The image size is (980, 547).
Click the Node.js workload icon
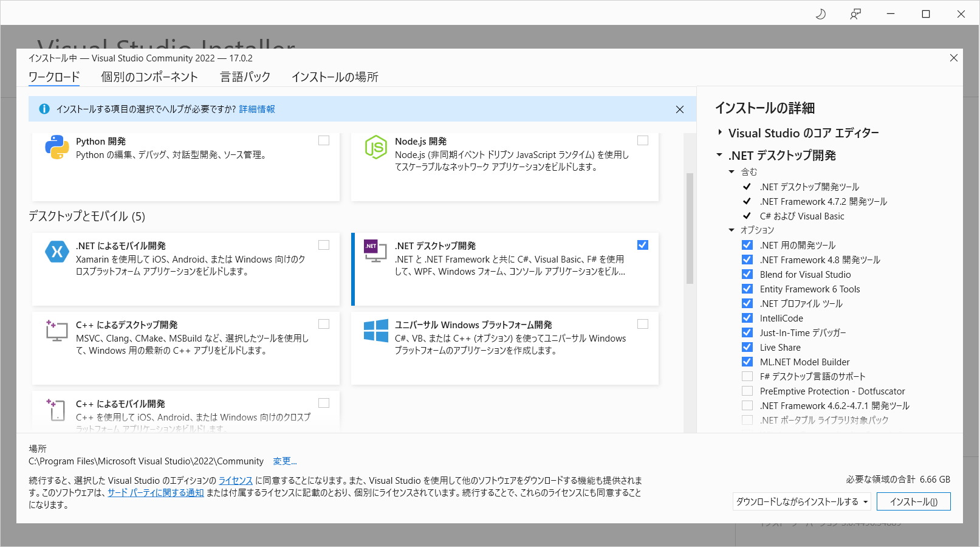pos(375,147)
